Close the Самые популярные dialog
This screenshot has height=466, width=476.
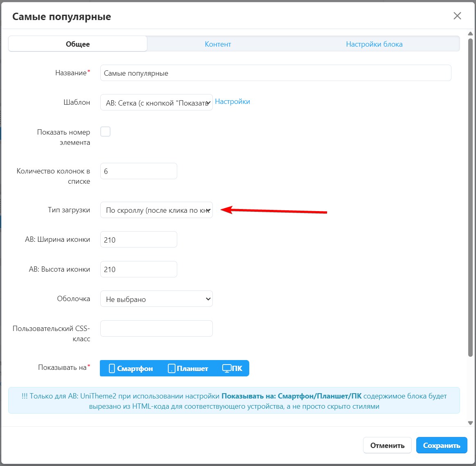click(457, 16)
